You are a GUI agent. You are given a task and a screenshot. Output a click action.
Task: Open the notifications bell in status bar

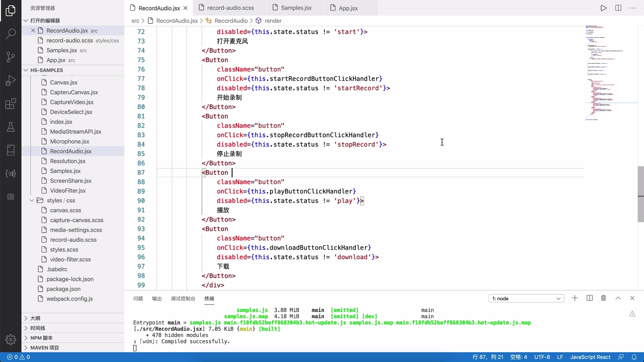coord(634,357)
